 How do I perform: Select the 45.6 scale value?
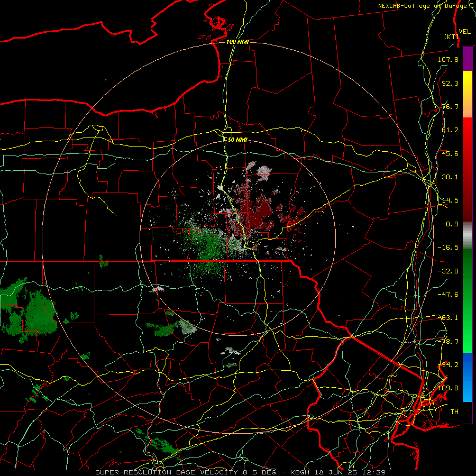(450, 153)
